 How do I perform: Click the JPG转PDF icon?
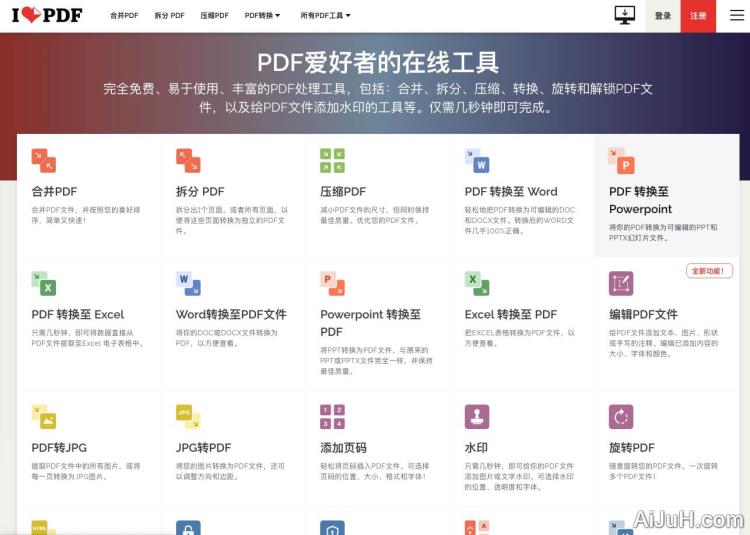(x=188, y=417)
